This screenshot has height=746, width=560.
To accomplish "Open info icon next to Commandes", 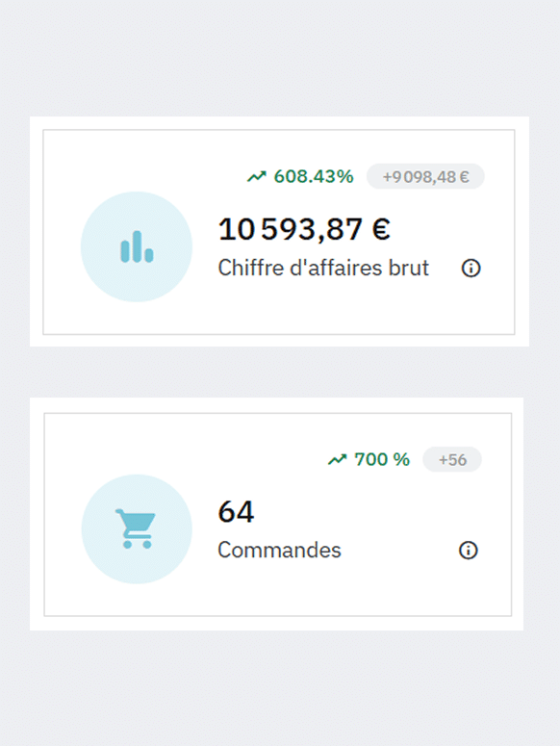I will point(468,551).
